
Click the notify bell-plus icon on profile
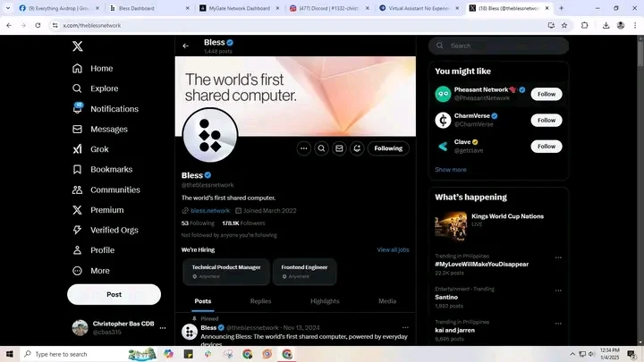(x=357, y=148)
